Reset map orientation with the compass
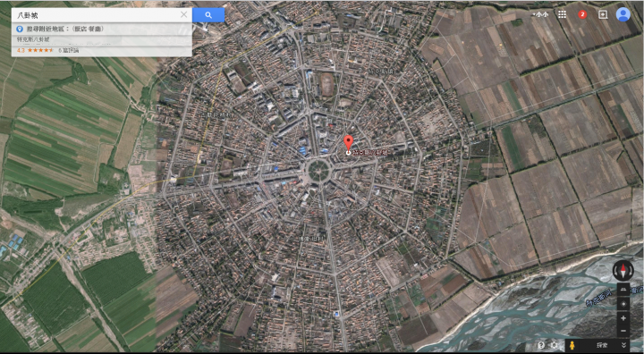 [x=623, y=271]
